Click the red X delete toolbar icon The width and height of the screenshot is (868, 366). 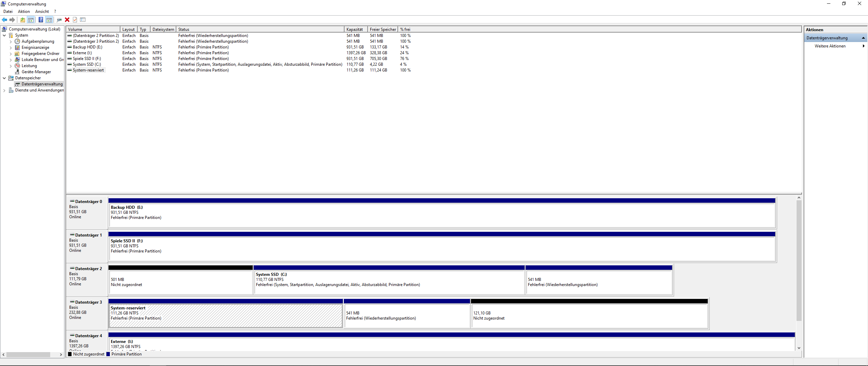click(x=67, y=20)
